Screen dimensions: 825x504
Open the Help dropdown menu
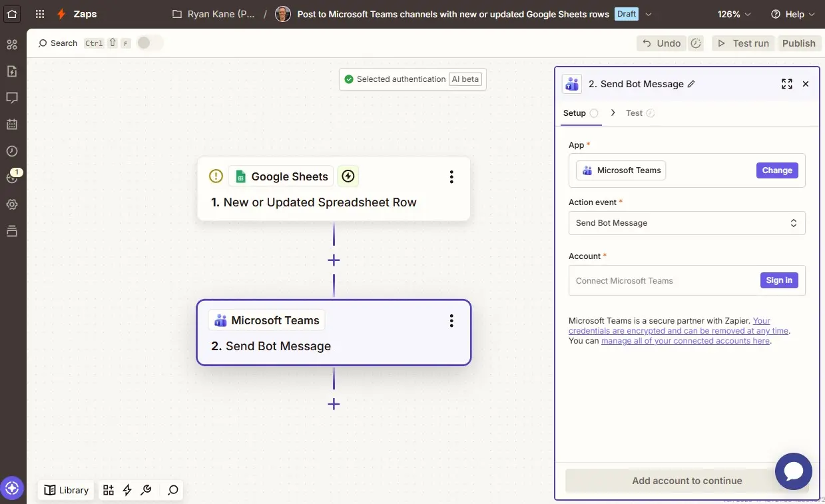(x=793, y=14)
